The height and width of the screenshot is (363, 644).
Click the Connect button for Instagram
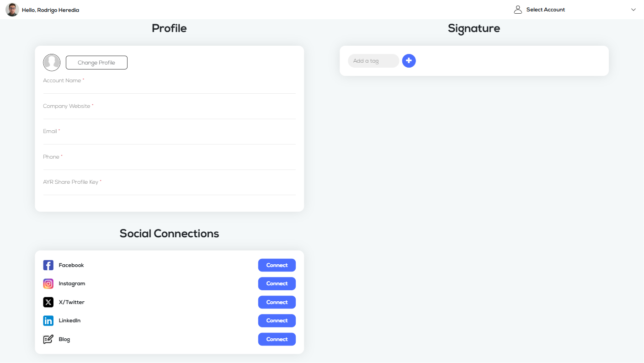pyautogui.click(x=277, y=283)
